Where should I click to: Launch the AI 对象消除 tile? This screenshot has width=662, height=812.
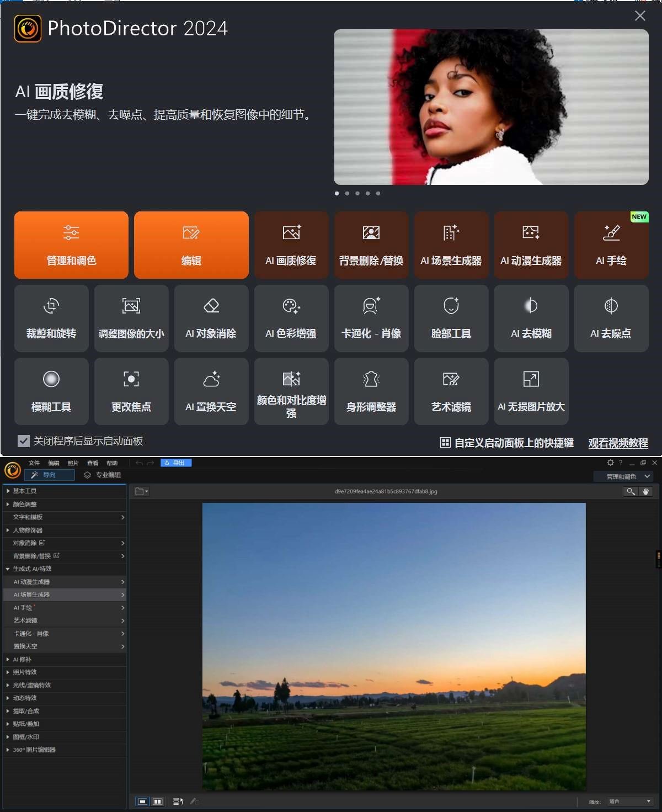point(211,319)
